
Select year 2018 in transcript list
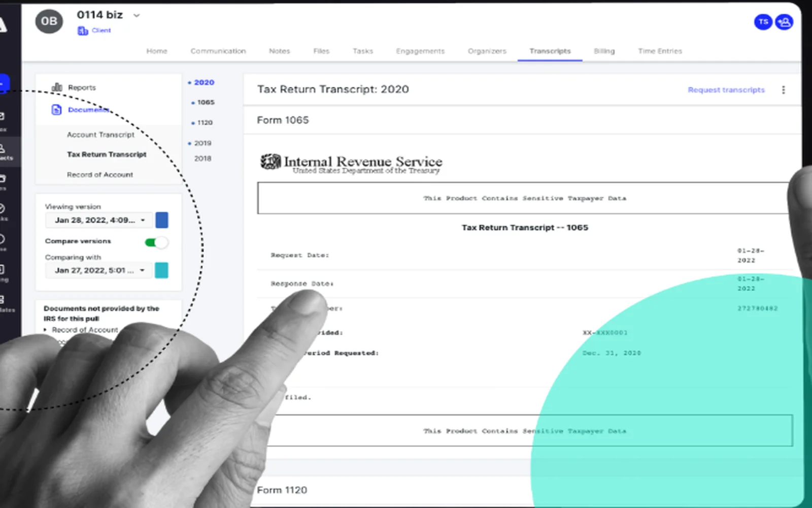(202, 158)
